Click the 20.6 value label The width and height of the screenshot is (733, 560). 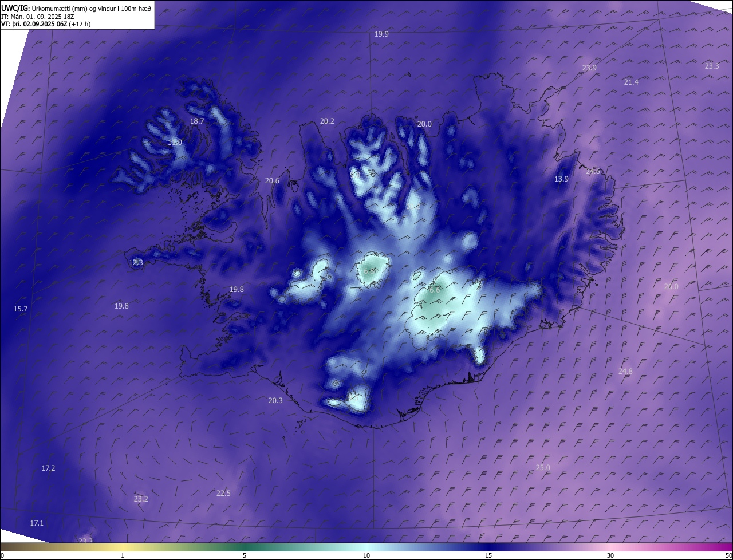[272, 181]
